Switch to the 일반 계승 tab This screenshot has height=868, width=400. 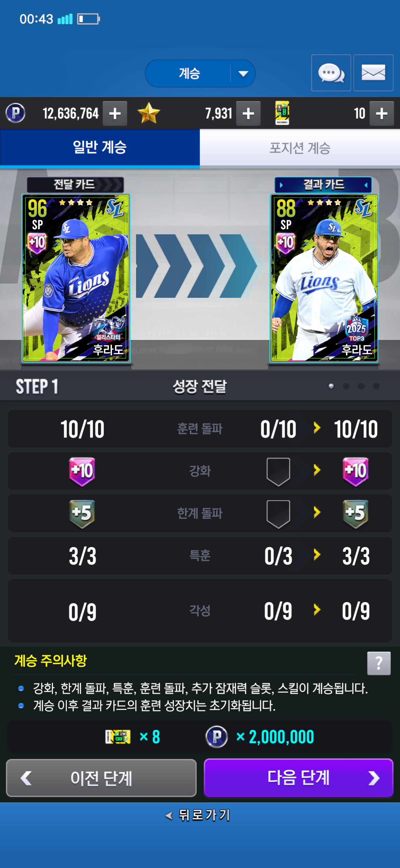pyautogui.click(x=100, y=148)
